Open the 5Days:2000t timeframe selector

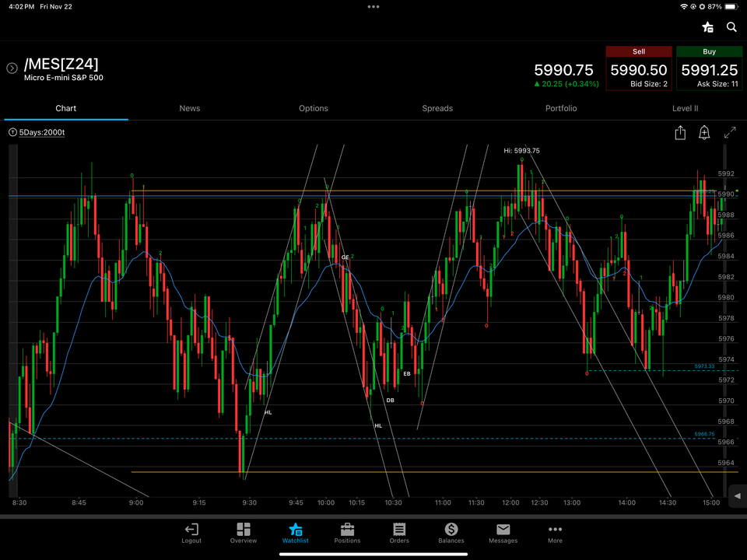(42, 132)
